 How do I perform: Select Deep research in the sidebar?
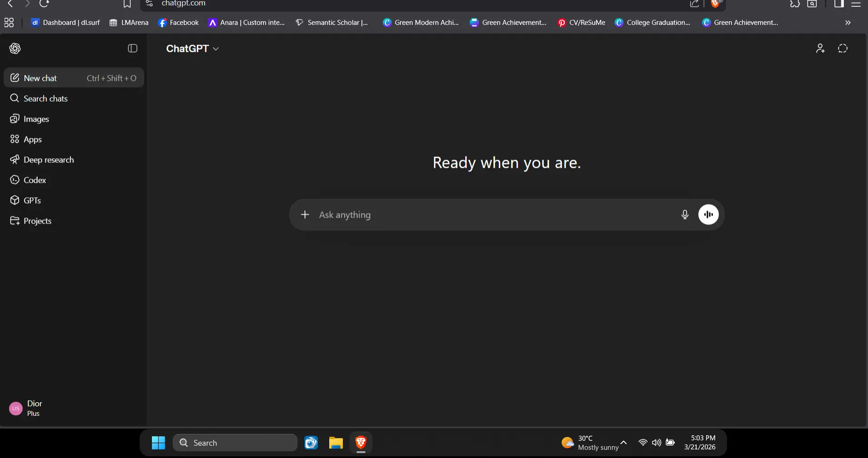pos(74,160)
